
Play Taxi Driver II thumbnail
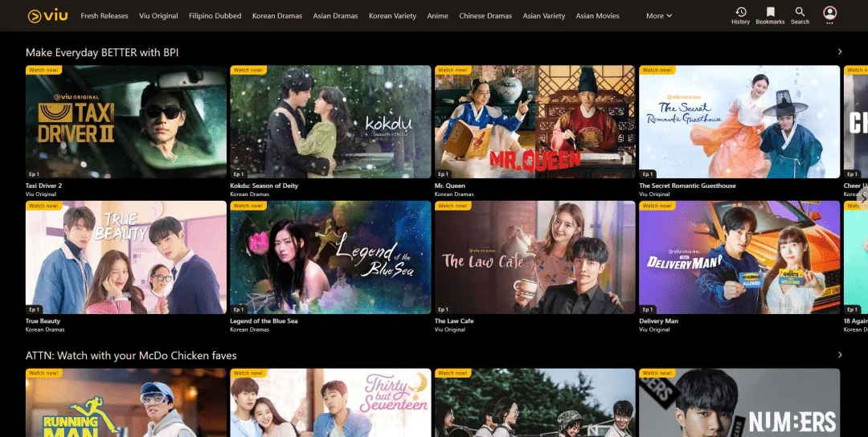(126, 121)
